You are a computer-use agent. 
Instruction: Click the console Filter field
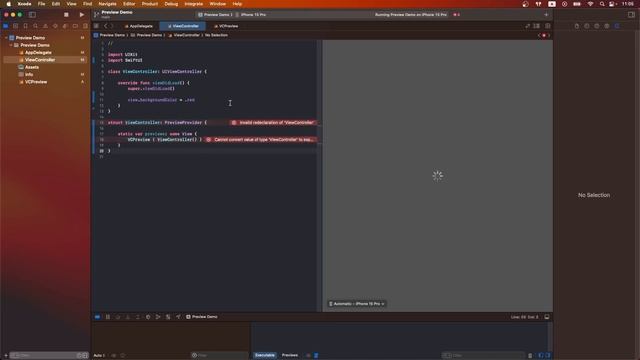(x=483, y=356)
